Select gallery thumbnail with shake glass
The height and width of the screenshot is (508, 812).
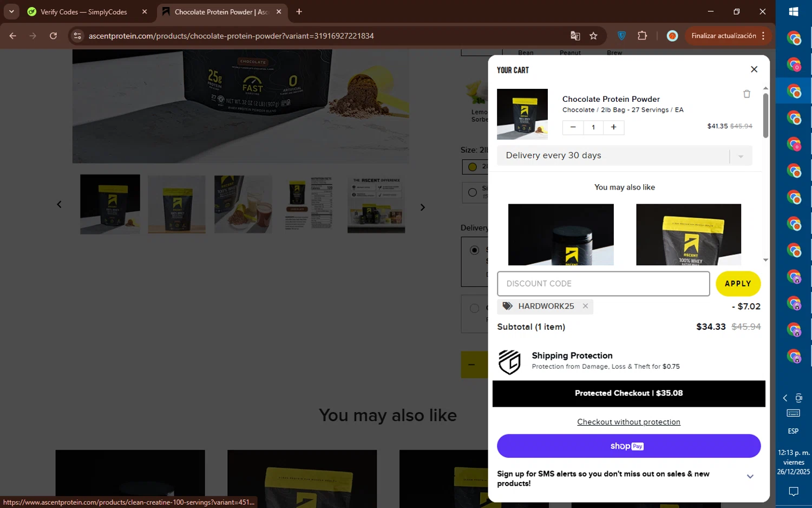click(x=243, y=204)
